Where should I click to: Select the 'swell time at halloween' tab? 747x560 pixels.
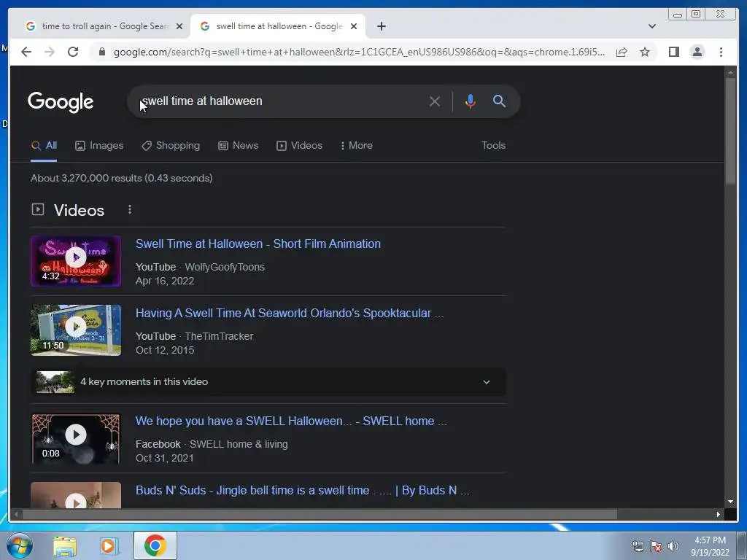point(278,26)
